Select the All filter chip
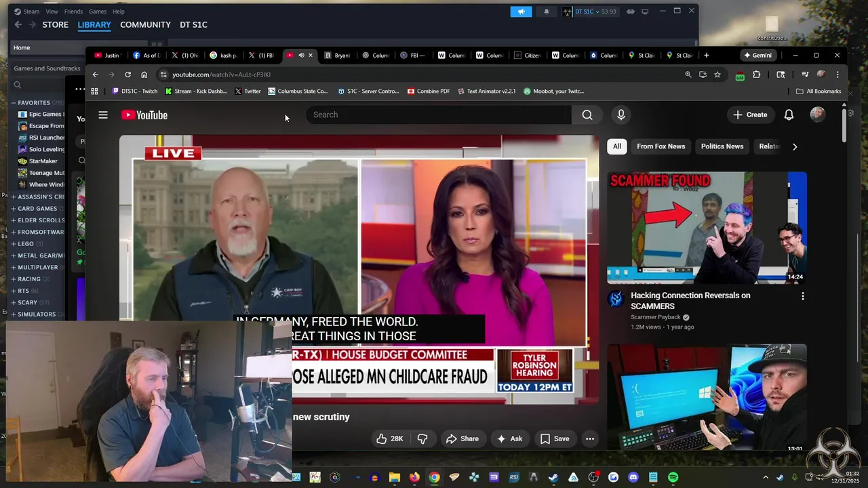Image resolution: width=868 pixels, height=488 pixels. pyautogui.click(x=617, y=146)
